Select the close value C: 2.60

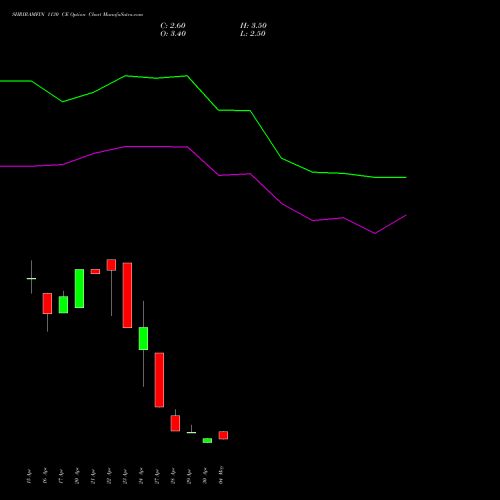click(x=173, y=26)
